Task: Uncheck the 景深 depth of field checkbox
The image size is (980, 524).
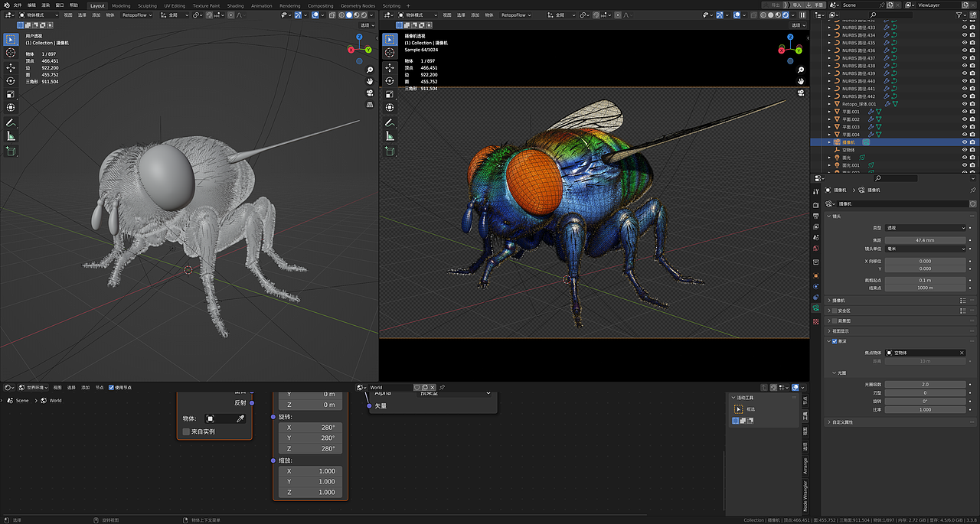Action: coord(835,341)
